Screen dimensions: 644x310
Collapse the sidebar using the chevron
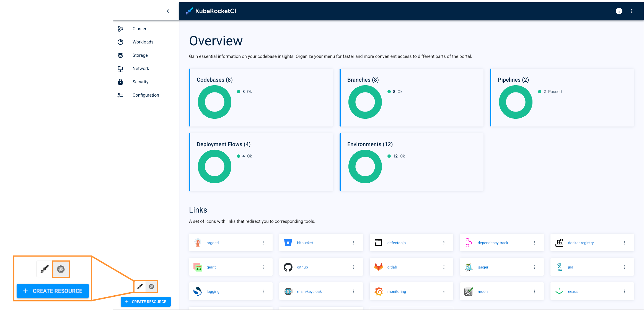[168, 11]
